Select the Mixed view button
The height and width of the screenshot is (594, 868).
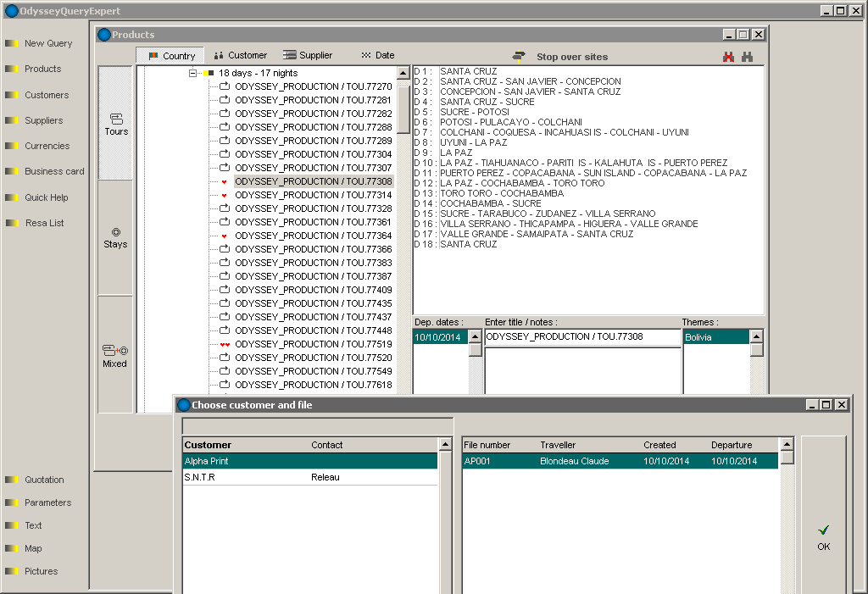tap(114, 355)
